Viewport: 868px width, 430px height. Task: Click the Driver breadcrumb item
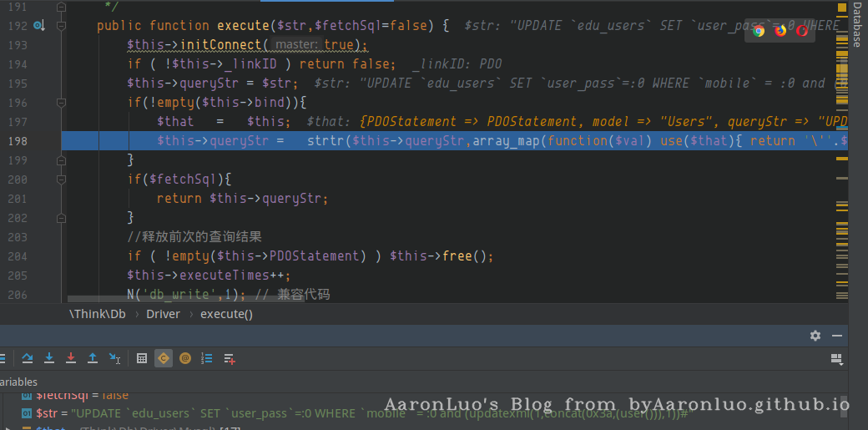coord(163,314)
